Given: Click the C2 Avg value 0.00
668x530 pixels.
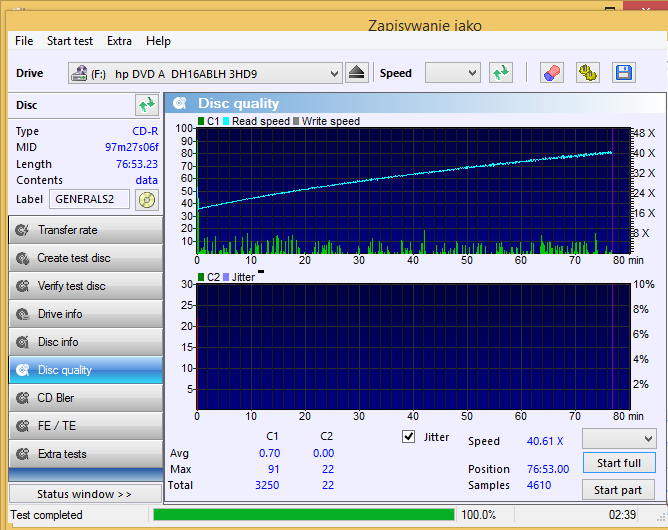Looking at the screenshot, I should [324, 453].
